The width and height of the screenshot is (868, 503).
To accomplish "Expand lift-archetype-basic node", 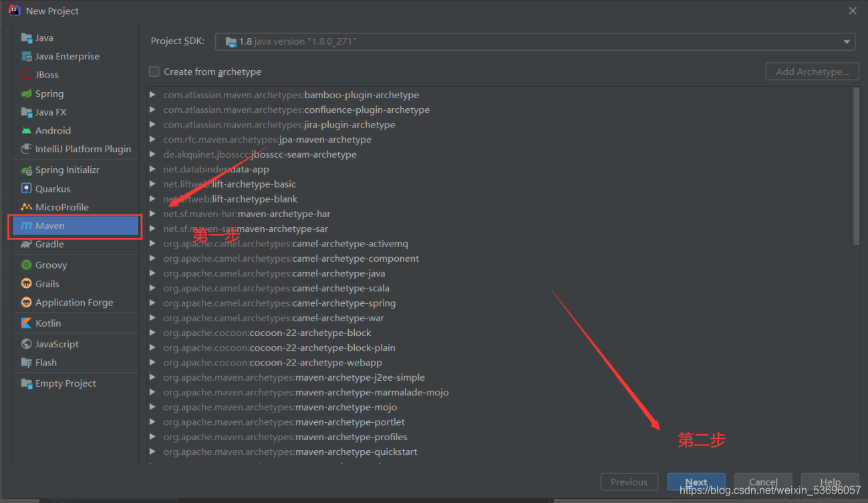I will point(153,184).
